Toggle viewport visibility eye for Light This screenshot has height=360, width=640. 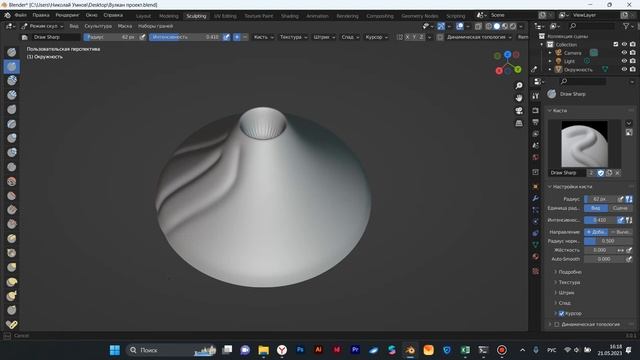tap(624, 61)
